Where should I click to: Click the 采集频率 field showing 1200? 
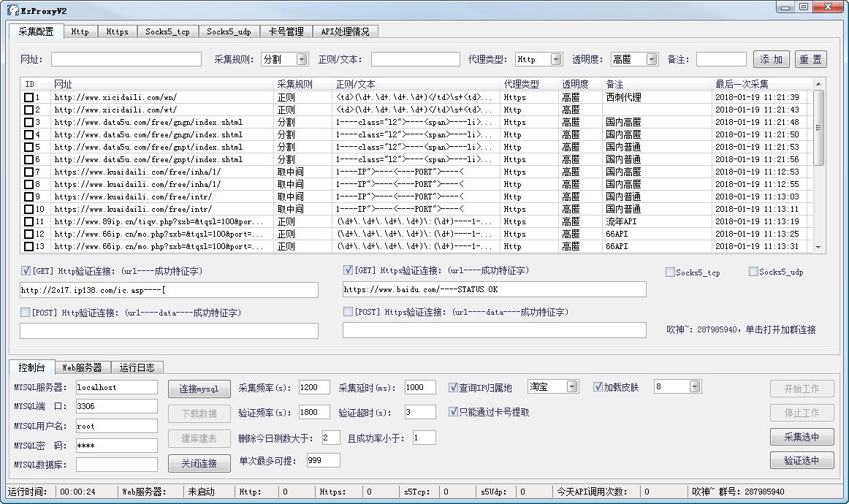point(314,387)
